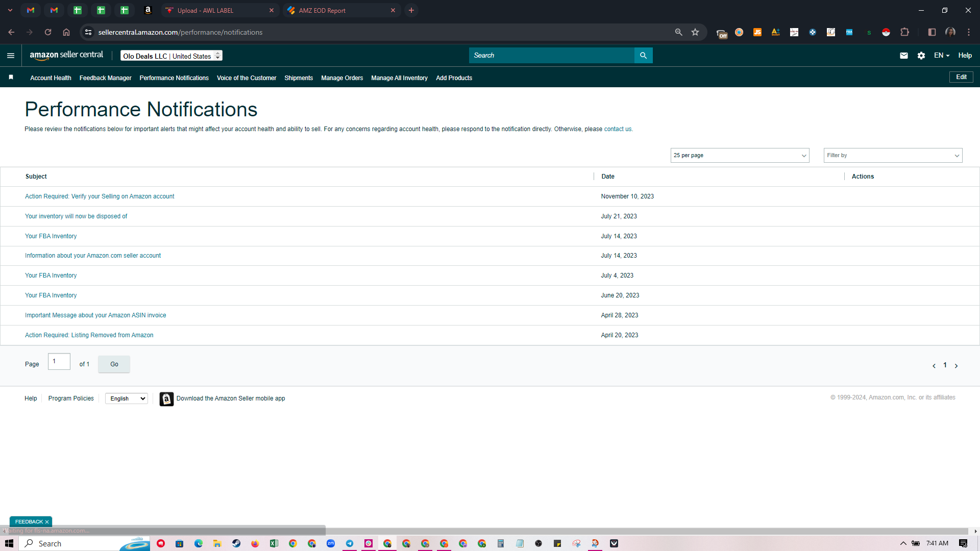The width and height of the screenshot is (980, 551).
Task: Click the Help link in the header
Action: point(965,56)
